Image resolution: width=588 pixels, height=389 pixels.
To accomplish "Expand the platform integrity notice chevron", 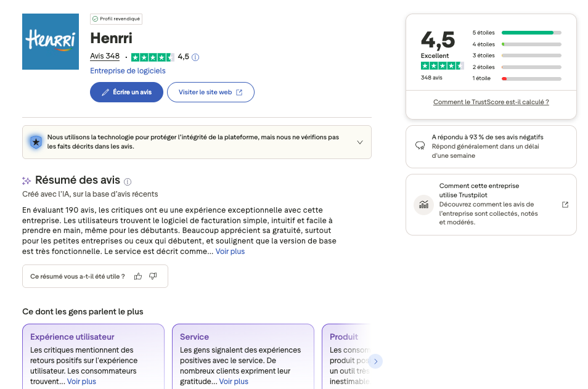I will point(360,142).
